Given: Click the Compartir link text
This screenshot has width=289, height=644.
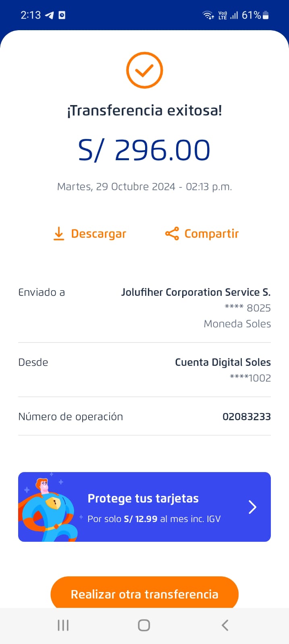Looking at the screenshot, I should point(211,234).
